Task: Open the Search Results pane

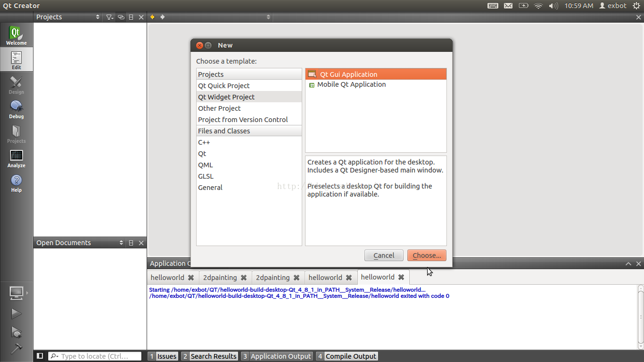Action: (209, 356)
